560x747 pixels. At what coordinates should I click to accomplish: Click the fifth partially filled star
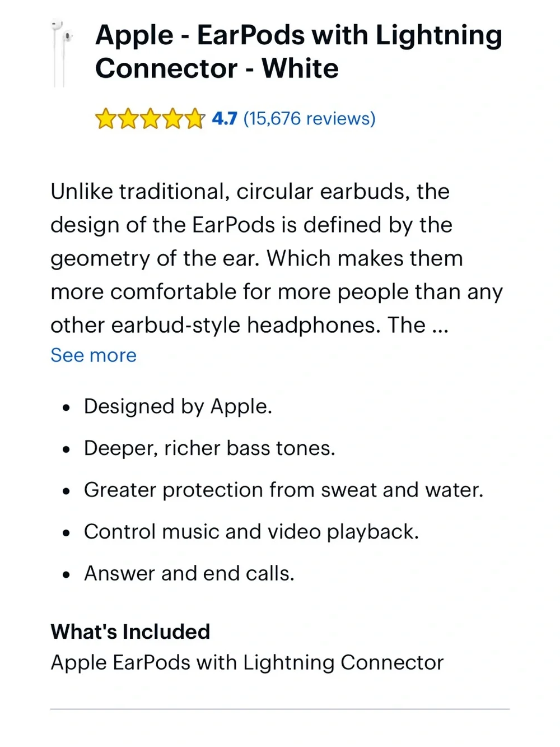[194, 119]
